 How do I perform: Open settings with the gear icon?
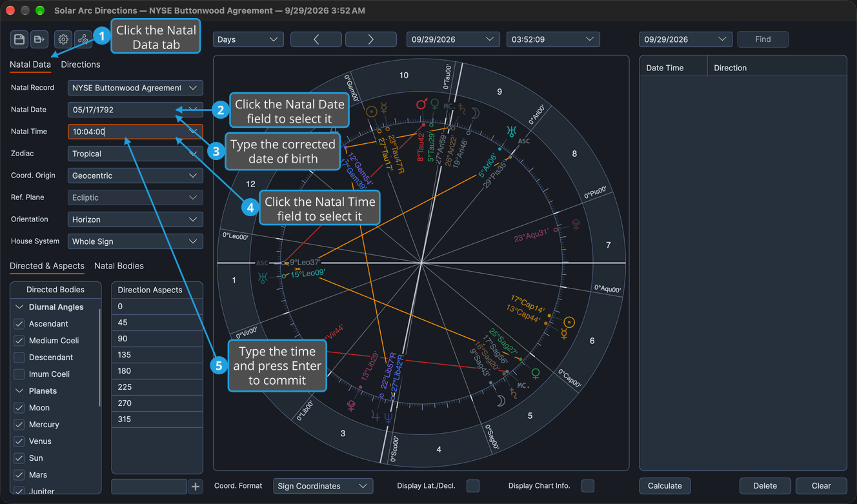[x=63, y=39]
